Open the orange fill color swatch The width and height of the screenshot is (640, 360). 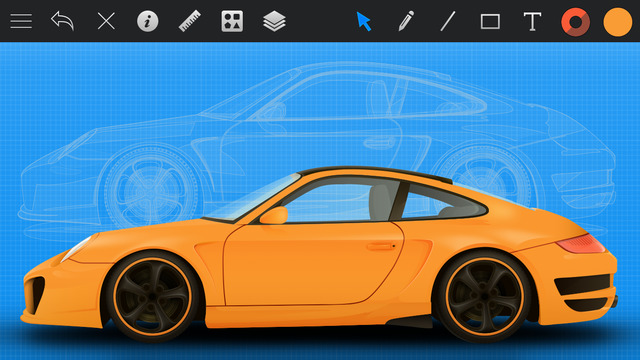618,22
